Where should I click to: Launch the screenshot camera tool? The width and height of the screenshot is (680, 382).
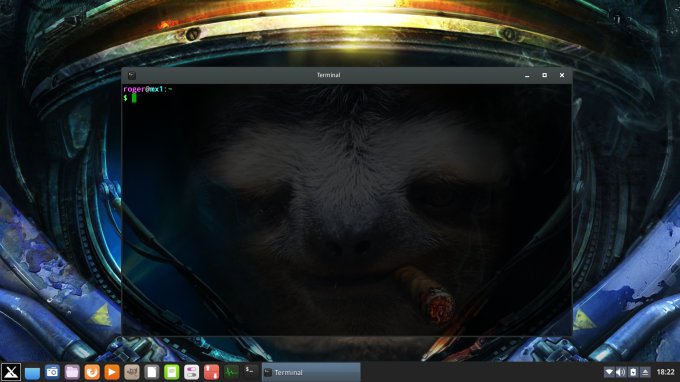coord(52,372)
